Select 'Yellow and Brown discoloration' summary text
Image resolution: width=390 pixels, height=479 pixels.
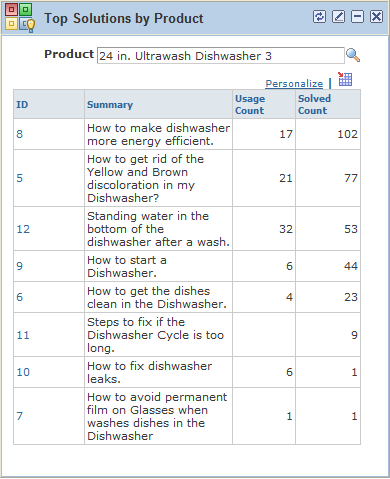[145, 178]
